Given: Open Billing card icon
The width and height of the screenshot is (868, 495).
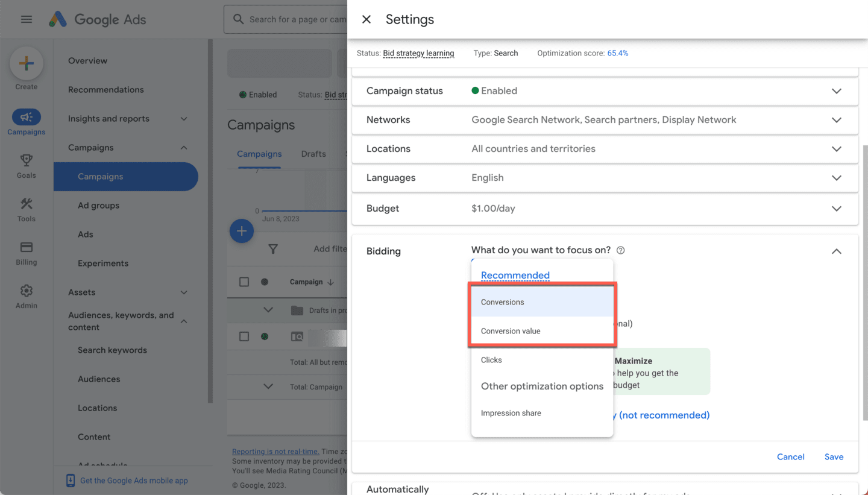Looking at the screenshot, I should click(x=27, y=247).
